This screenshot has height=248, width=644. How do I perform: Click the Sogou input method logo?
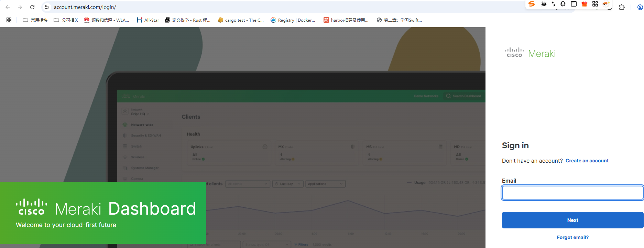coord(532,4)
